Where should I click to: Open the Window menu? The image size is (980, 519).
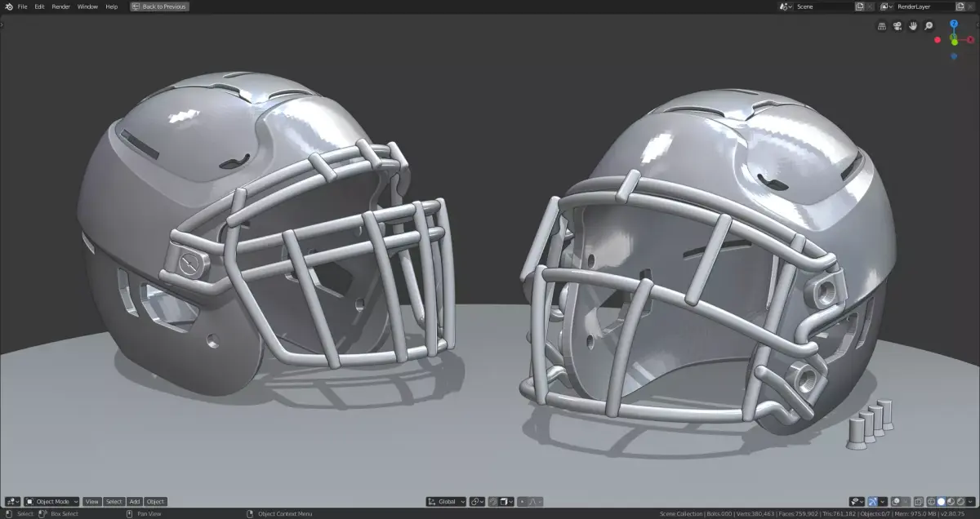[x=87, y=7]
